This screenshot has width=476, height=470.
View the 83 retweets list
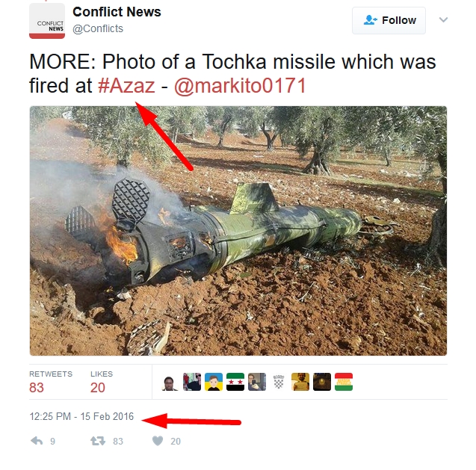coord(37,387)
